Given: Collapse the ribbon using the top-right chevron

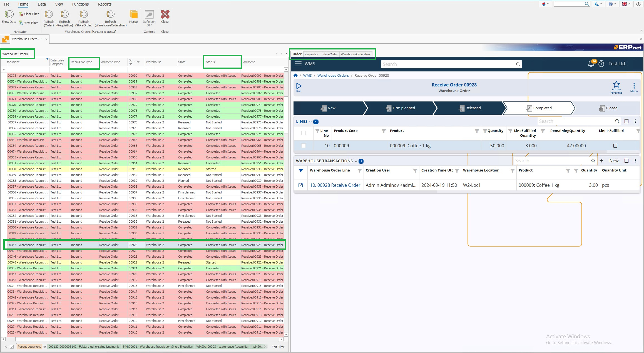Looking at the screenshot, I should pyautogui.click(x=641, y=31).
